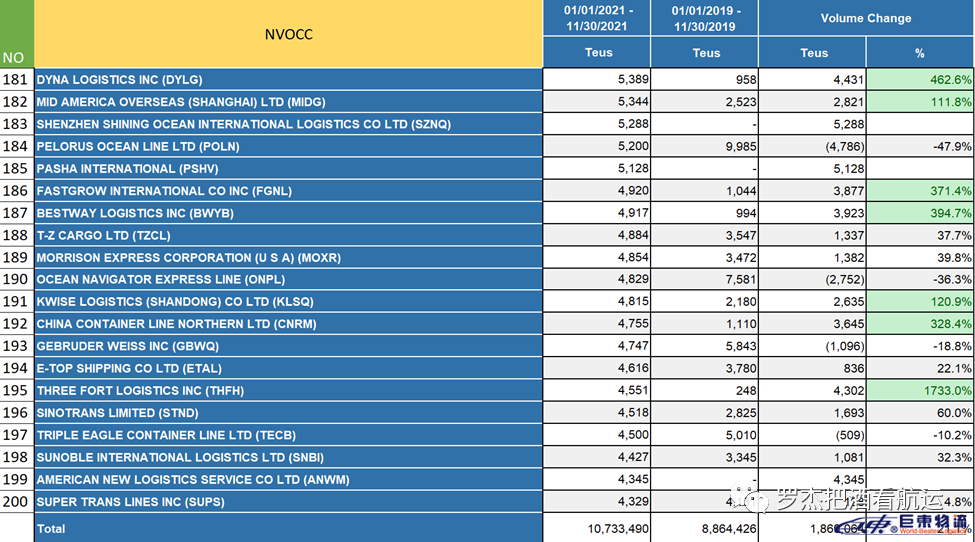Click T-Z CARGO LTD (TZCL) cell
Image resolution: width=975 pixels, height=542 pixels.
click(289, 236)
